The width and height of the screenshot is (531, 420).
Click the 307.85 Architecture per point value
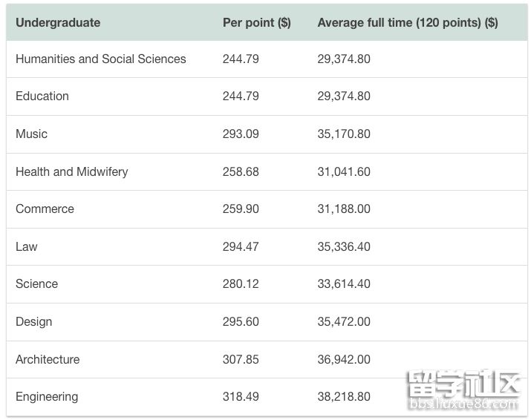pyautogui.click(x=241, y=359)
